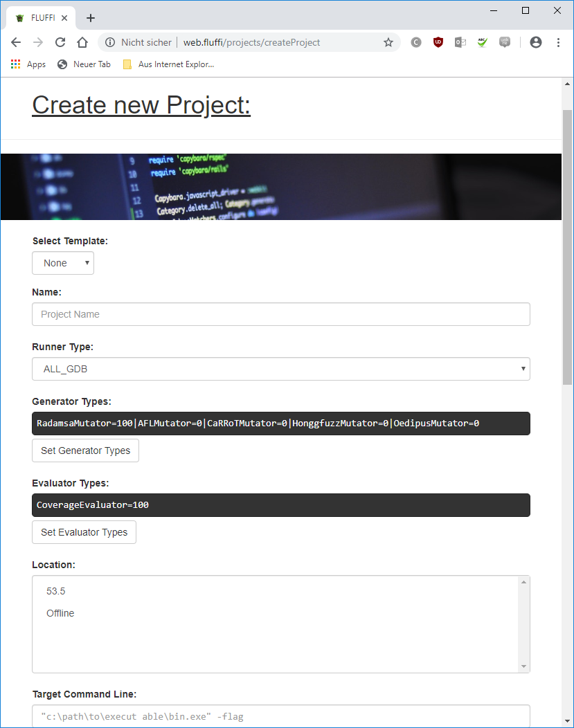This screenshot has width=574, height=728.
Task: Open the user profile icon
Action: tap(535, 42)
